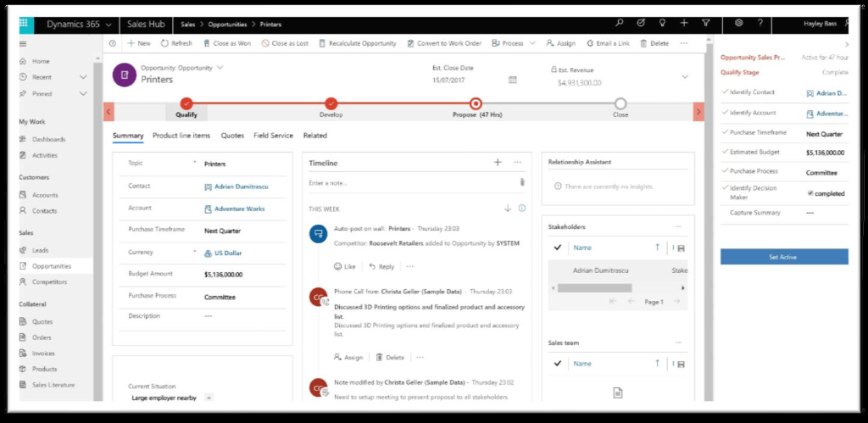Click the Close stage circle
The height and width of the screenshot is (423, 868).
tap(620, 103)
